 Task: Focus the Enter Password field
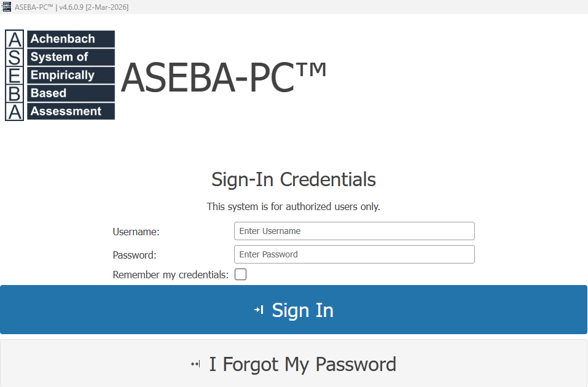coord(354,254)
